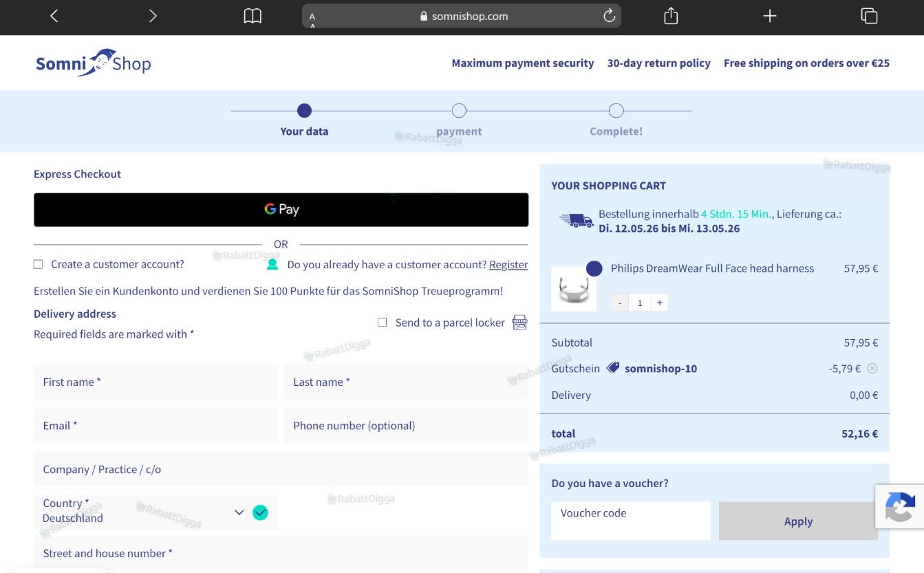Click 'Philips DreamWear Full Face head harness' text

click(712, 268)
